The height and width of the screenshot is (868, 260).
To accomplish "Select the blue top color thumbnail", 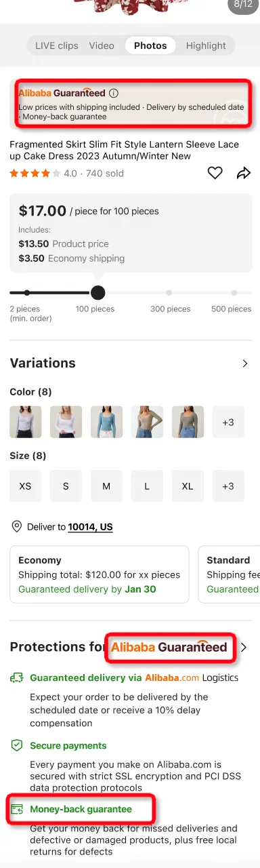I will click(106, 422).
